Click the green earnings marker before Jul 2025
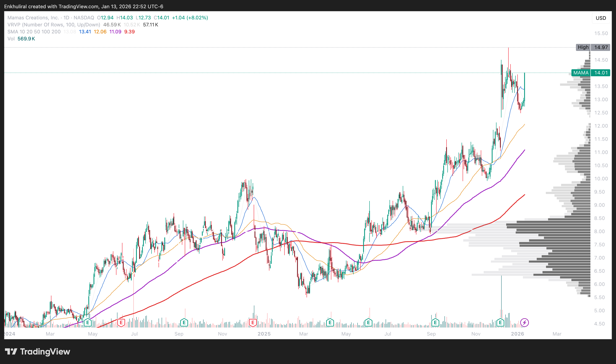 point(368,323)
